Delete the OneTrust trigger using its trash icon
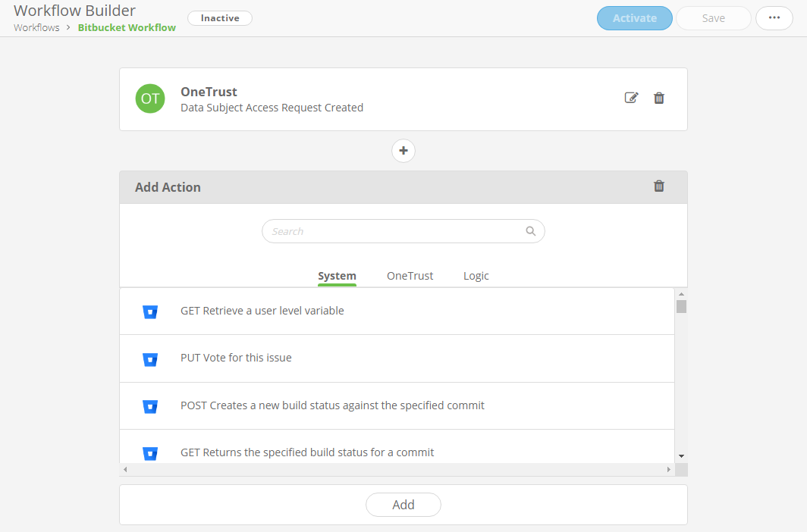The width and height of the screenshot is (807, 532). (x=658, y=98)
